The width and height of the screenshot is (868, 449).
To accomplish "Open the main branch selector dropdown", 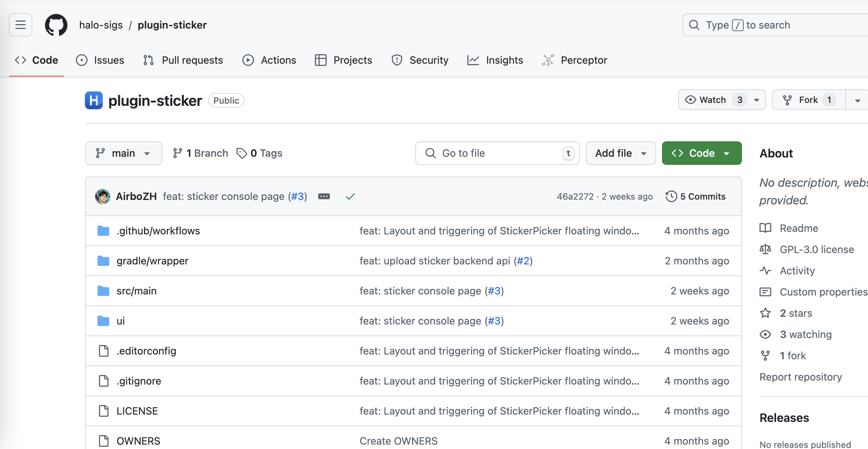I will point(124,153).
